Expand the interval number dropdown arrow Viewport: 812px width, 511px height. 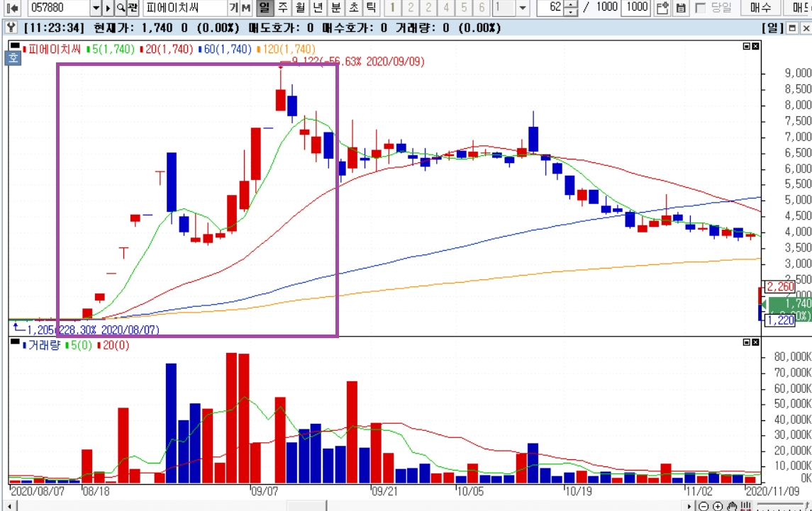click(x=523, y=8)
